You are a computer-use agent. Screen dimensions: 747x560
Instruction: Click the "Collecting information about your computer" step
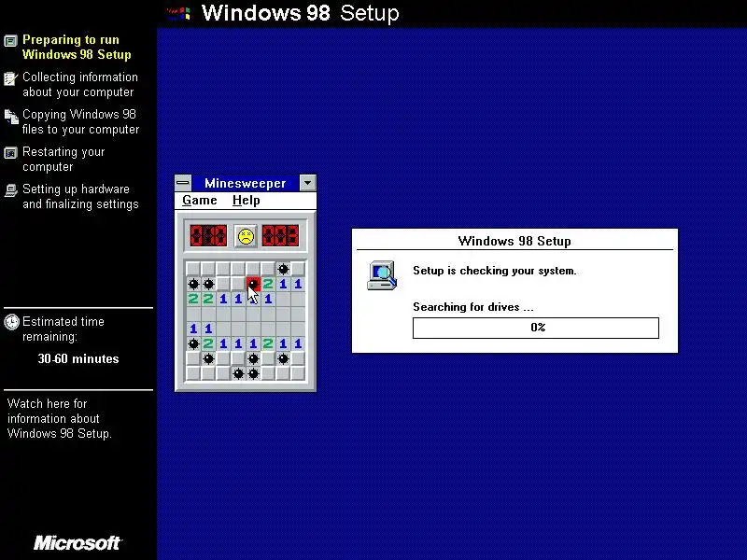[x=80, y=84]
